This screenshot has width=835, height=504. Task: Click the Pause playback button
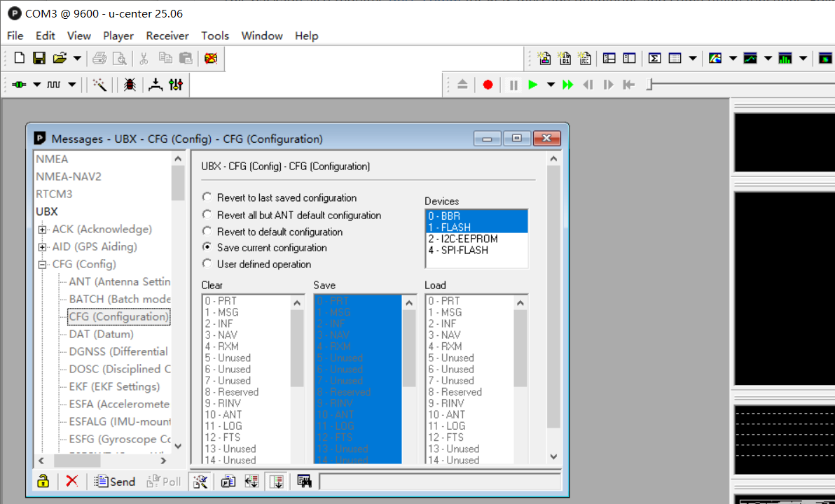pos(513,85)
